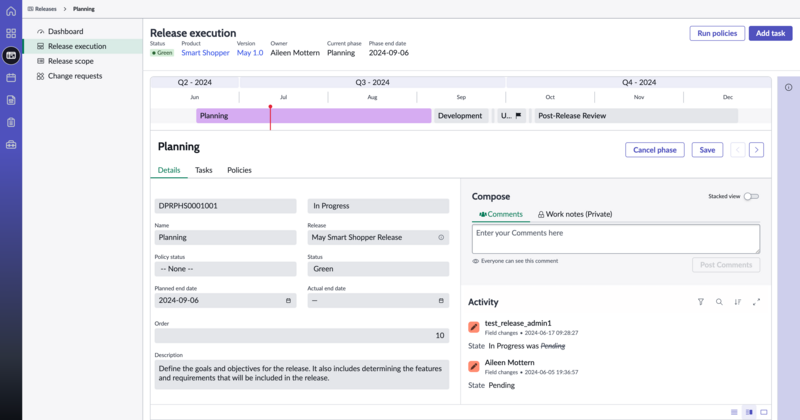This screenshot has width=800, height=420.
Task: Switch to the Tasks tab
Action: [204, 170]
